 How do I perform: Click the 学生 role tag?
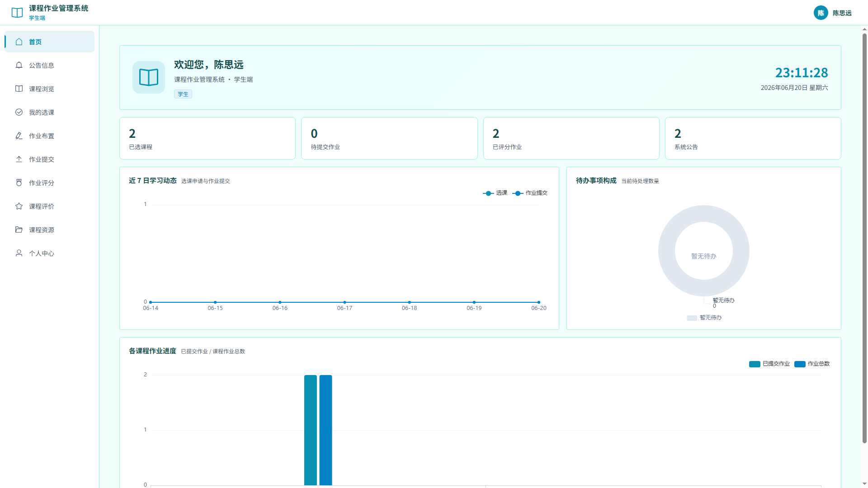(x=183, y=94)
